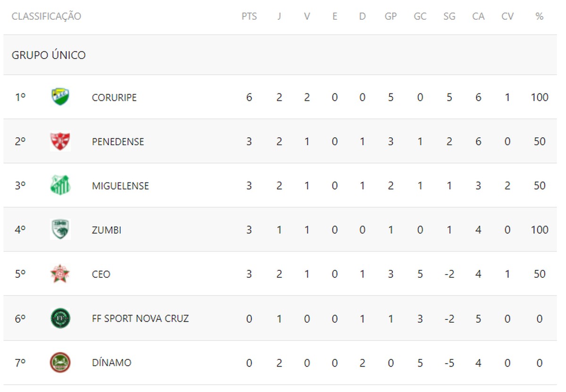Open the CORURIPE team name link
Viewport: 566px width, 392px height.
click(114, 98)
